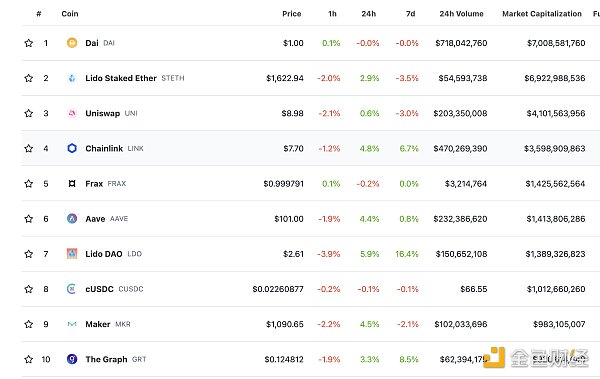
Task: Sort by Market Capitalization column header
Action: point(542,14)
